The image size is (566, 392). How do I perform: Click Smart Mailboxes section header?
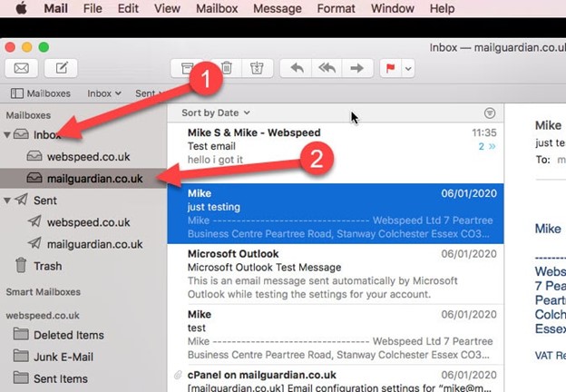pyautogui.click(x=44, y=291)
